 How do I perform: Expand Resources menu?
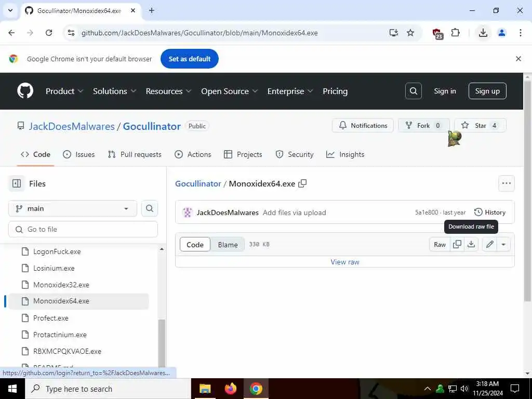(169, 91)
